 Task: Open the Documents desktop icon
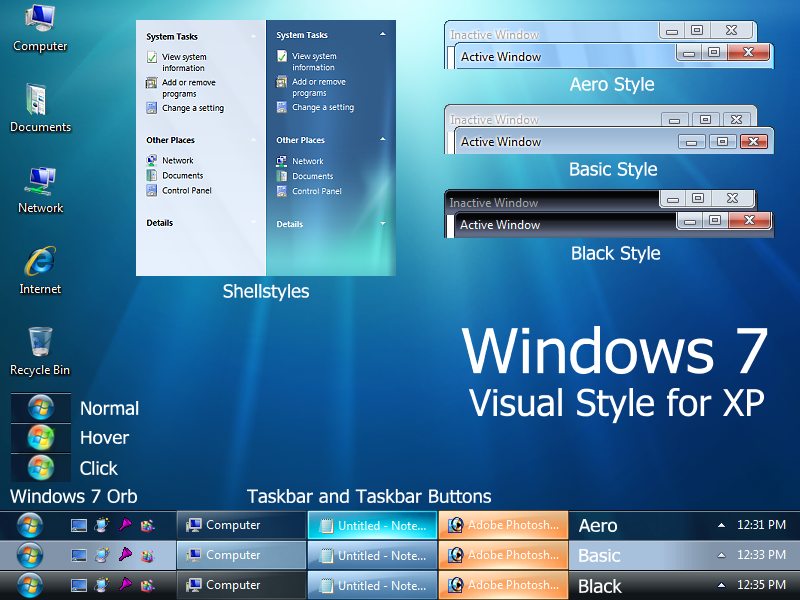[x=40, y=108]
